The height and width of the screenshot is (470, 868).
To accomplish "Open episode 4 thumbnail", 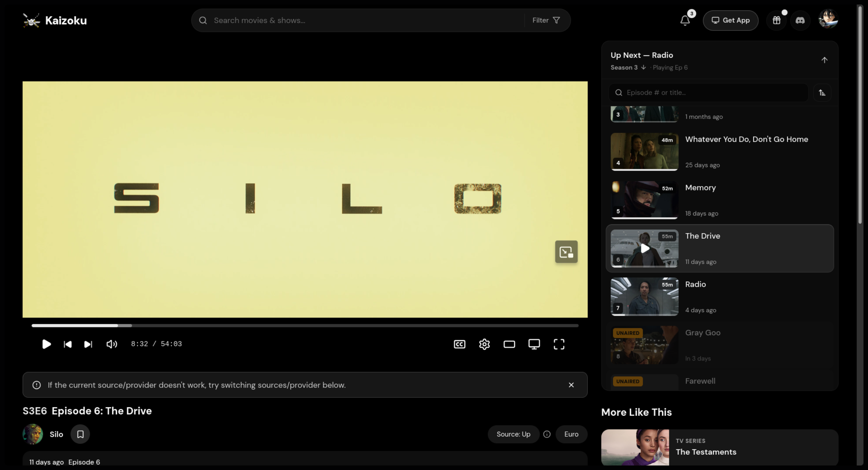I will pos(644,151).
